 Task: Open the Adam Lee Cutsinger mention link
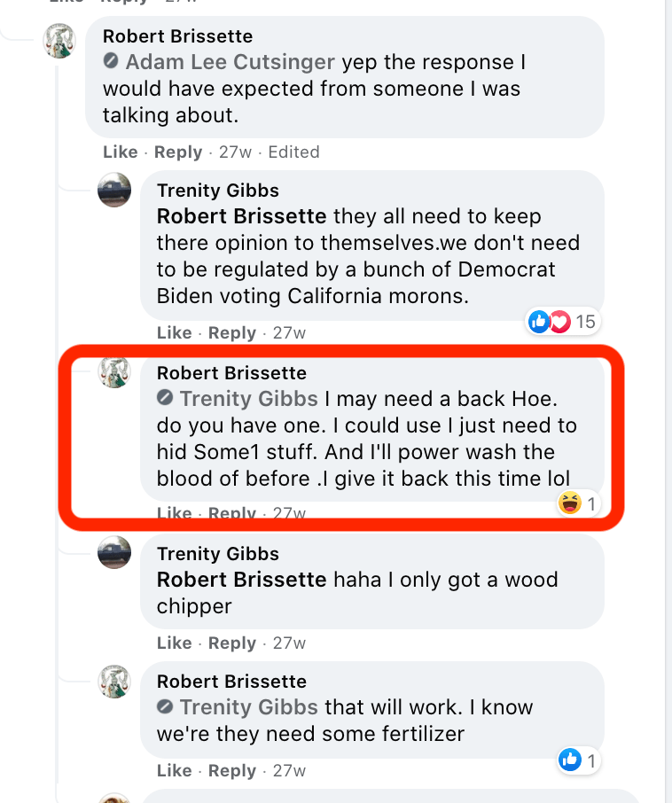click(230, 62)
